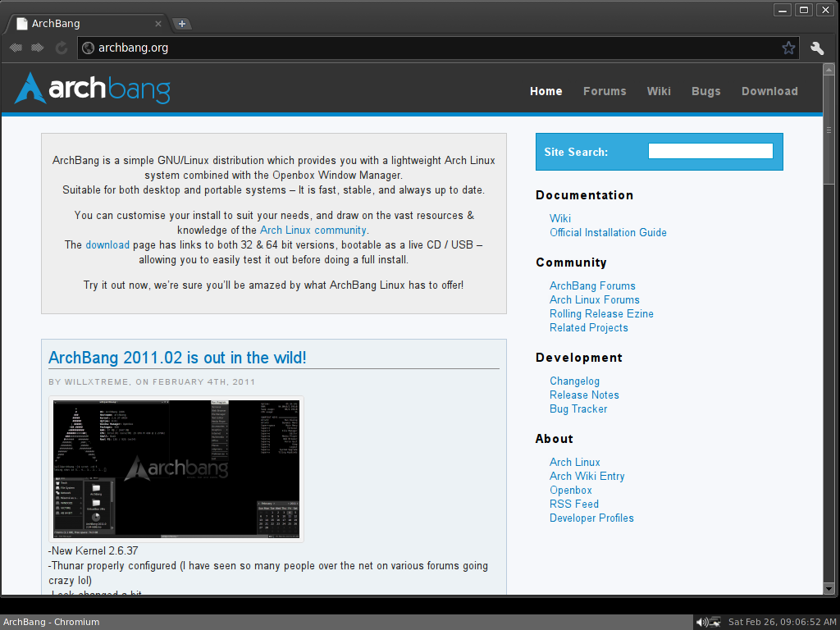The height and width of the screenshot is (630, 840).
Task: Open the Bug Tracker link
Action: point(578,409)
